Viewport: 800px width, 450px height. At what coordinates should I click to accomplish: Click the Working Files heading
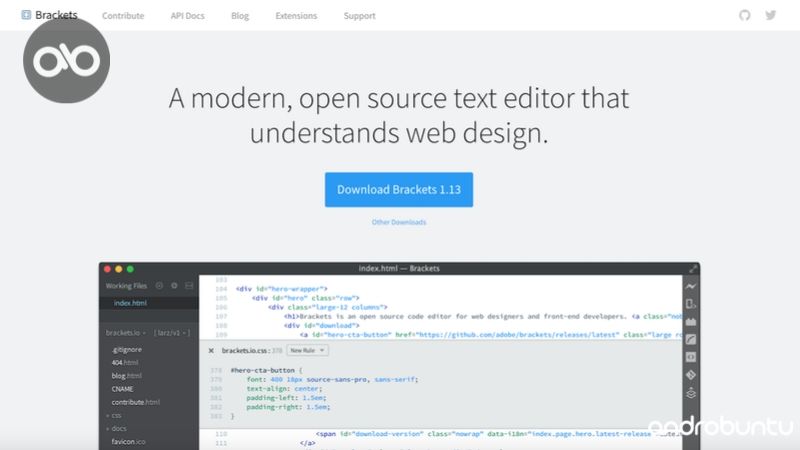click(126, 286)
